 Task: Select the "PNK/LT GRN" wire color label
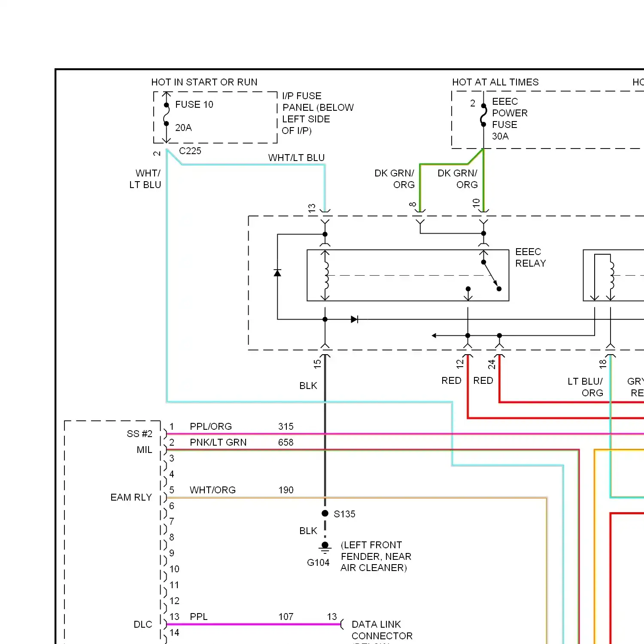coord(218,442)
